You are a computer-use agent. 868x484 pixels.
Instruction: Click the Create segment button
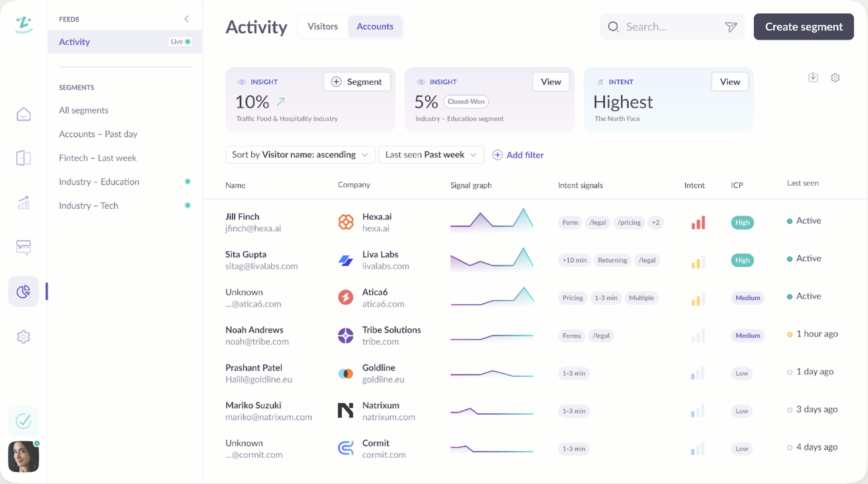[803, 27]
